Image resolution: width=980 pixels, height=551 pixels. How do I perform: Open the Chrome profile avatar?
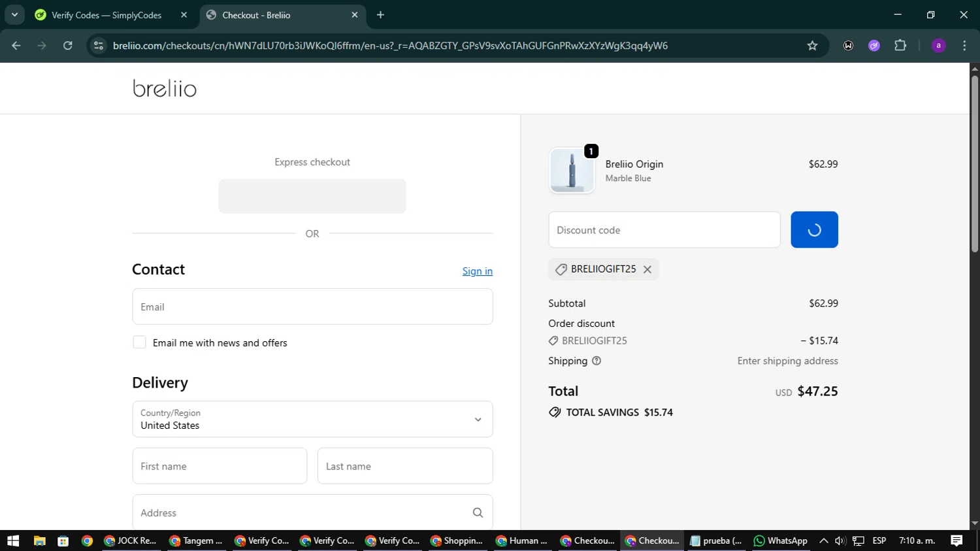coord(938,46)
